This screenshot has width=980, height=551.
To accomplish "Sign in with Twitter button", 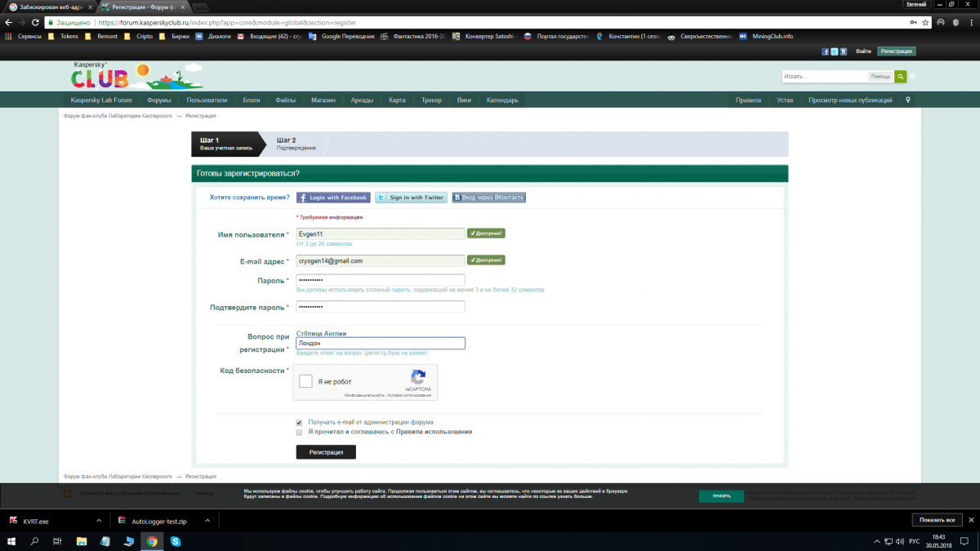I will 411,198.
